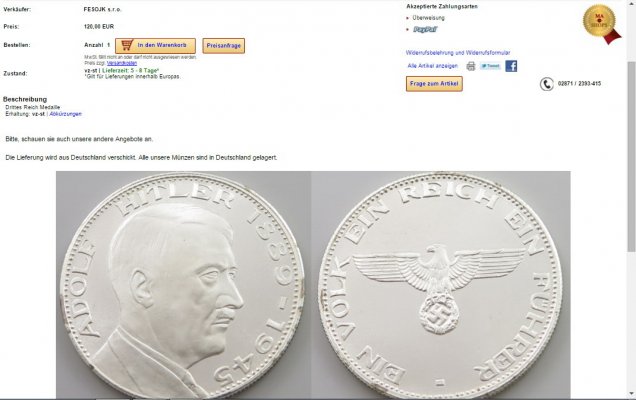Screen dimensions: 636x400
Task: Open the Abkürzungen link
Action: point(66,114)
